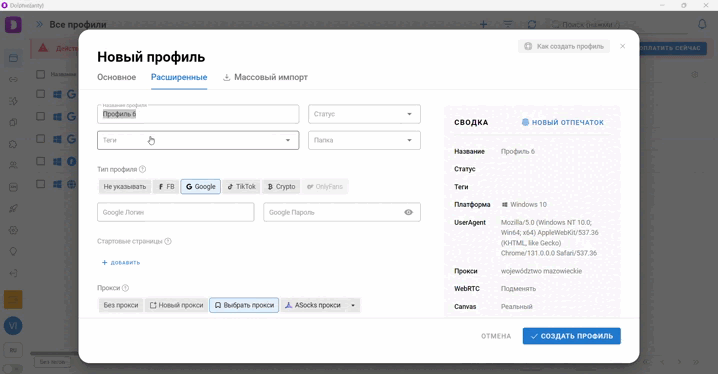Image resolution: width=718 pixels, height=374 pixels.
Task: Click the Подменять WebRTC value
Action: pyautogui.click(x=518, y=289)
